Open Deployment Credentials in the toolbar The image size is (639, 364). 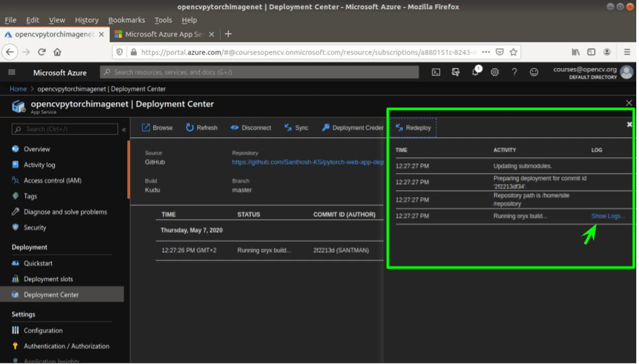(352, 128)
